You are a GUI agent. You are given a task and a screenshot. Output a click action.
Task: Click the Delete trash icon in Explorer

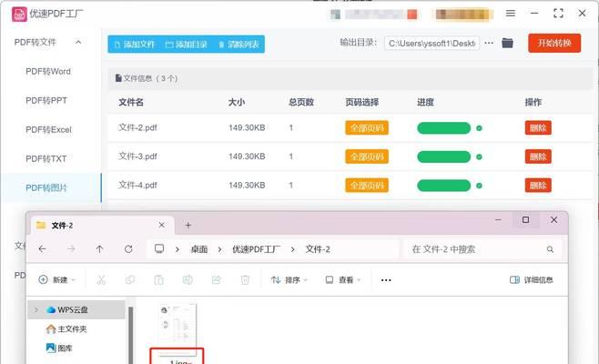[245, 280]
